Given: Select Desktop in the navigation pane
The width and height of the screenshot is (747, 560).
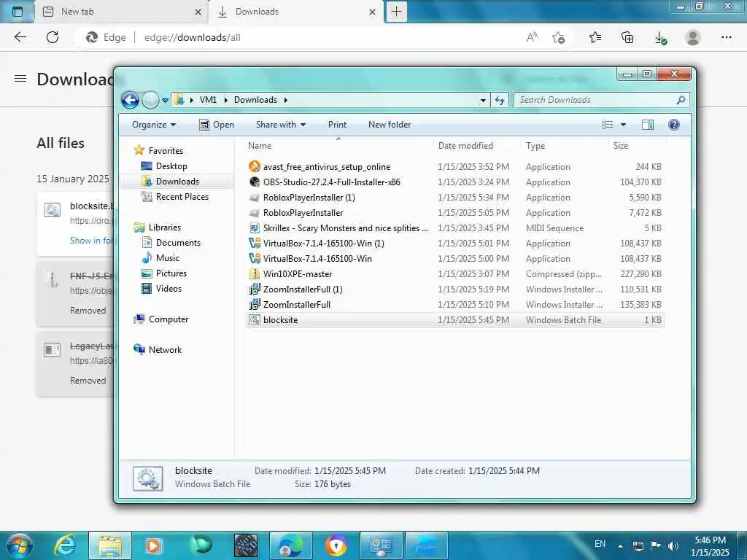Looking at the screenshot, I should click(x=171, y=166).
